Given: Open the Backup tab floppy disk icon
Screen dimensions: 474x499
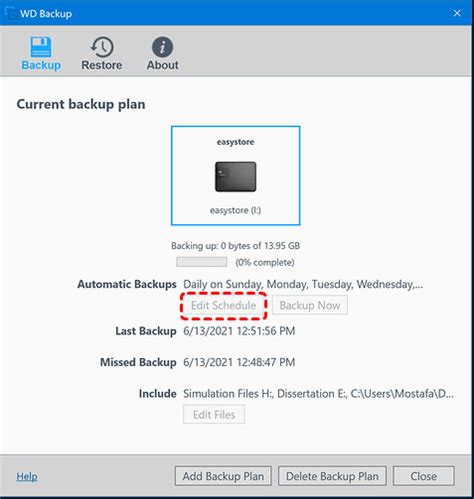Looking at the screenshot, I should (x=41, y=47).
